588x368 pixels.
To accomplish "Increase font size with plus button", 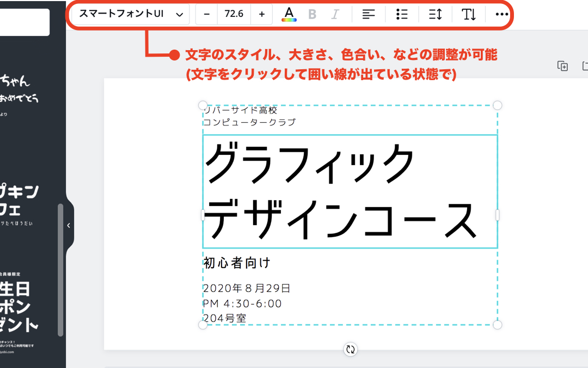I will (262, 14).
